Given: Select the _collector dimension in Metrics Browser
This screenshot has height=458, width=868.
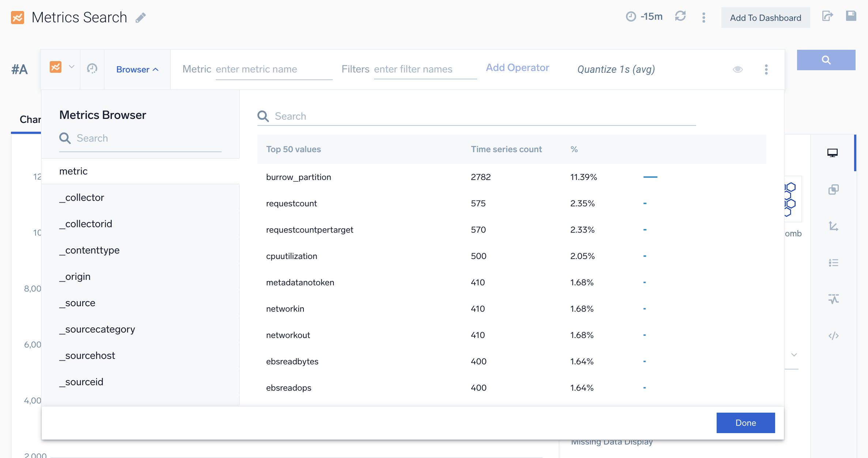Looking at the screenshot, I should pyautogui.click(x=82, y=198).
